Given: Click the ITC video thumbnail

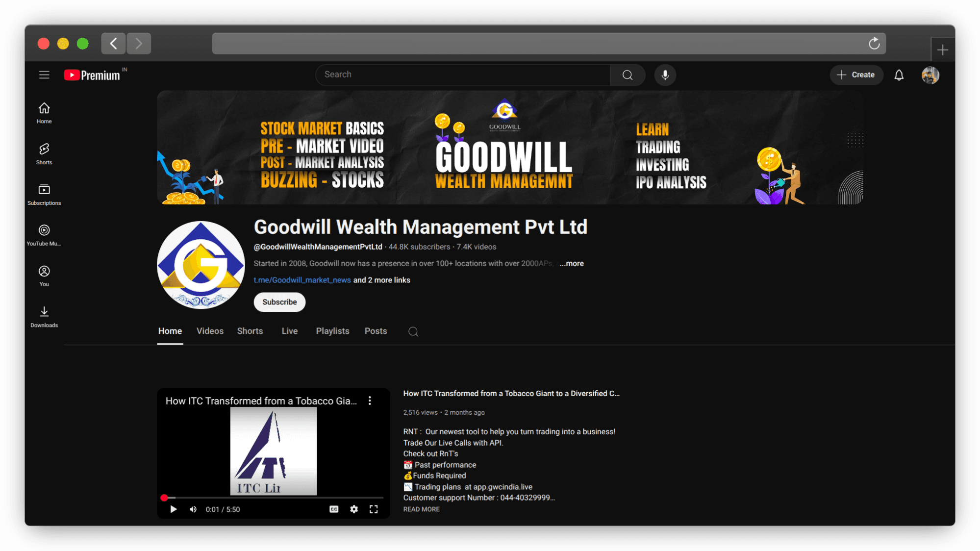Looking at the screenshot, I should click(x=274, y=451).
